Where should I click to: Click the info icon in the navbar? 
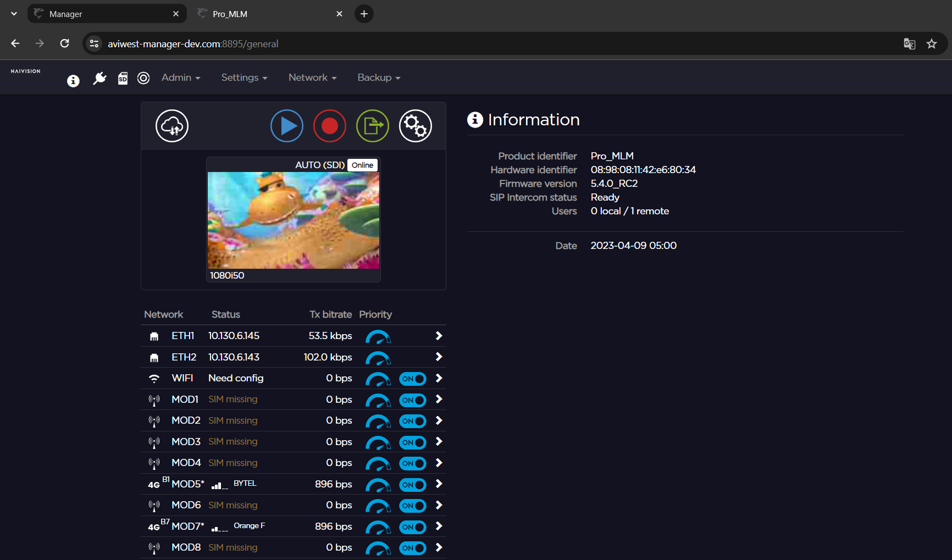73,81
